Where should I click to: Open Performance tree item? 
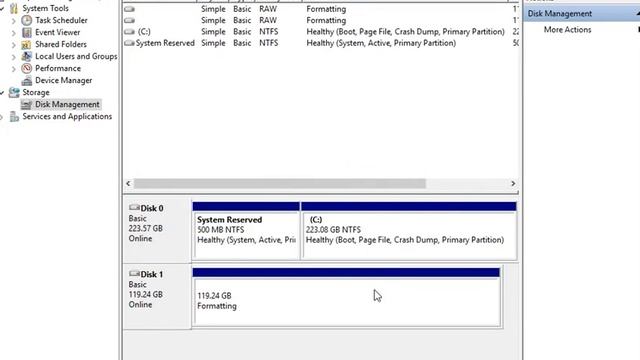(58, 68)
